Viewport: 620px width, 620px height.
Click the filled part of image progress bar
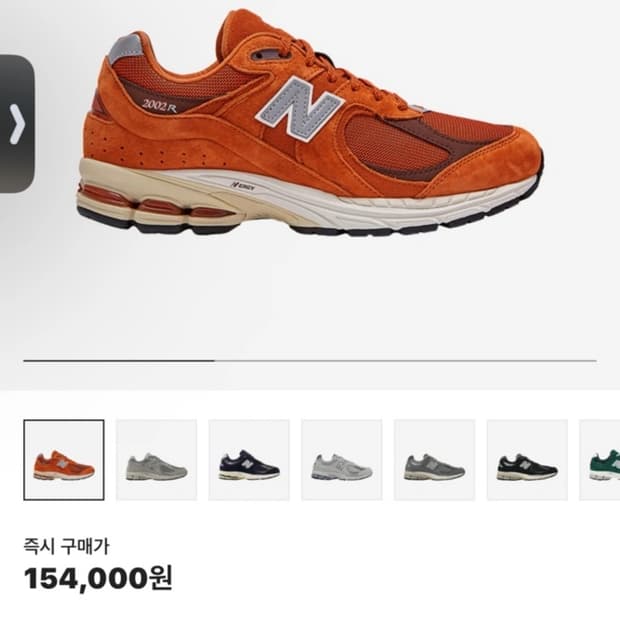click(x=119, y=361)
